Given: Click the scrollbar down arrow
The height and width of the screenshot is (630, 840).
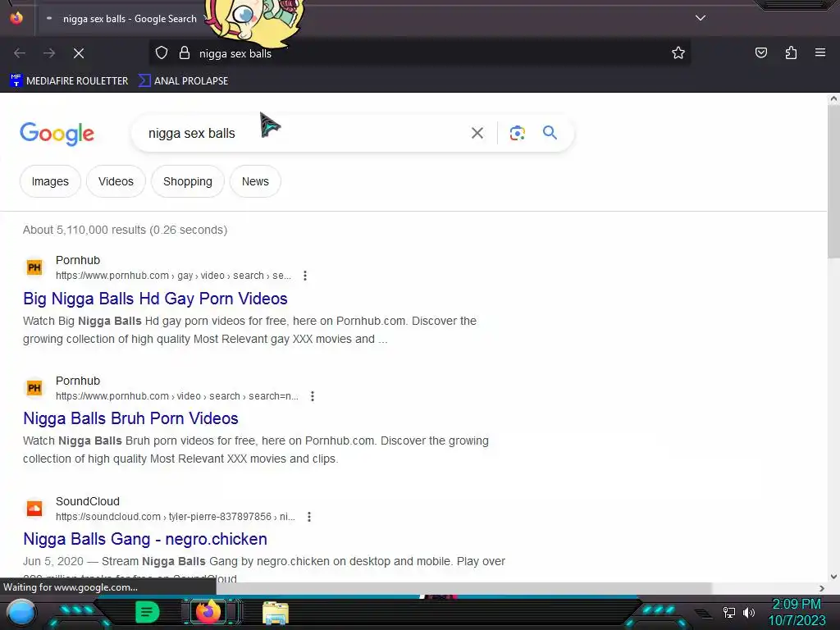Looking at the screenshot, I should point(833,577).
